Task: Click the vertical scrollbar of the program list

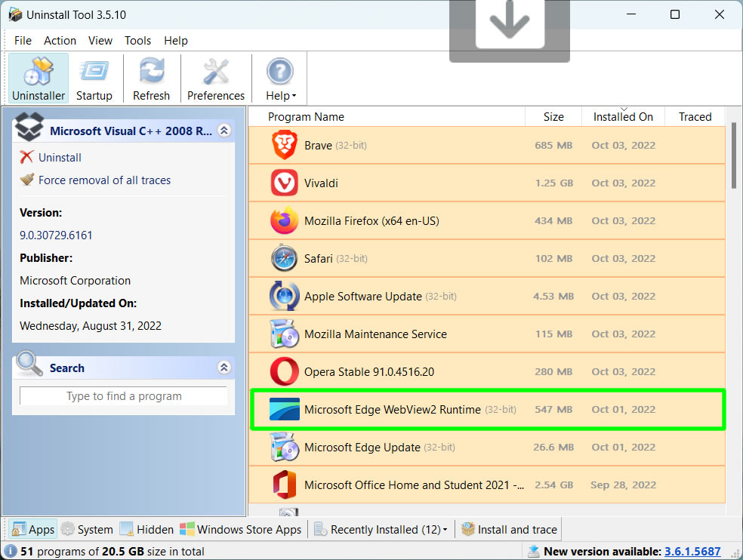Action: coord(733,155)
